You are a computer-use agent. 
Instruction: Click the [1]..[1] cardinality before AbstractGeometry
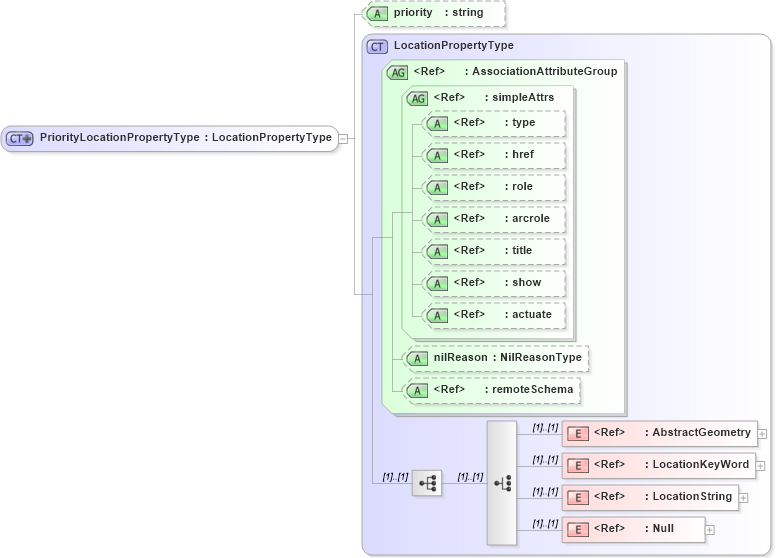click(545, 427)
